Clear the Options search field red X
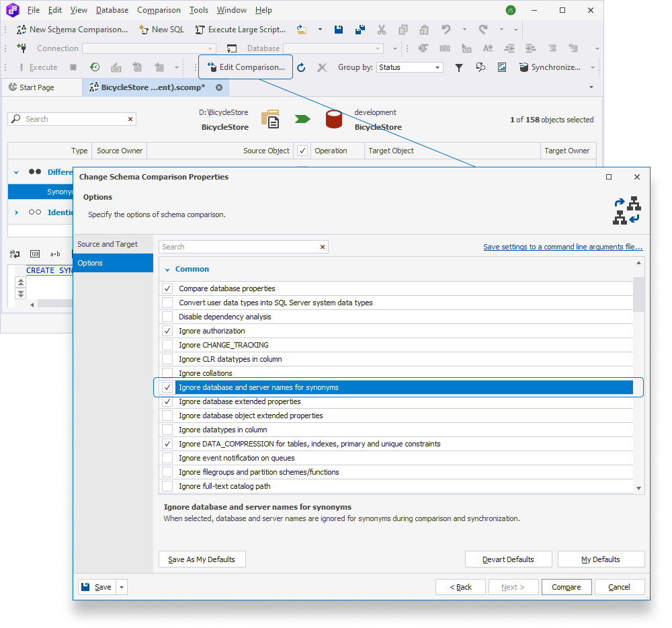The width and height of the screenshot is (672, 628). click(x=323, y=247)
